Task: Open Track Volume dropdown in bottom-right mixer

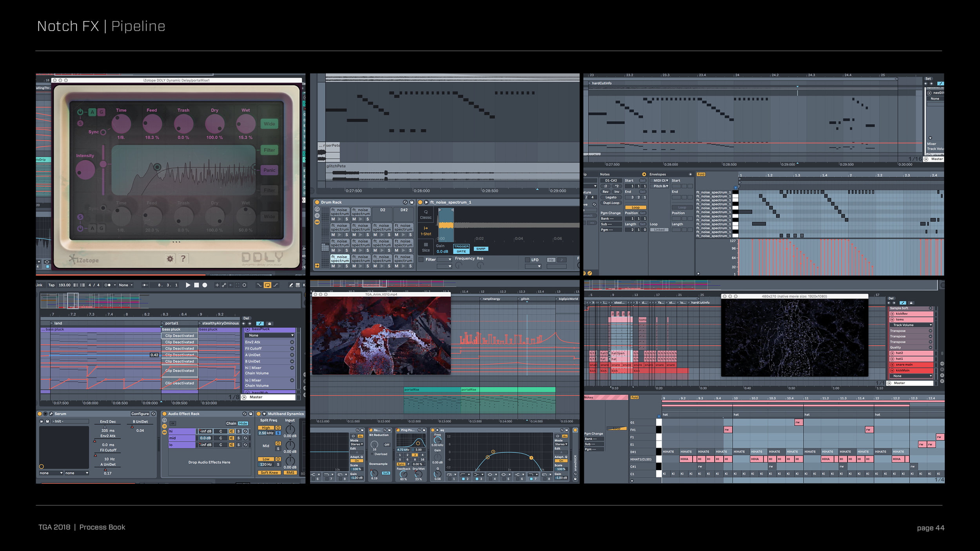Action: pyautogui.click(x=911, y=325)
